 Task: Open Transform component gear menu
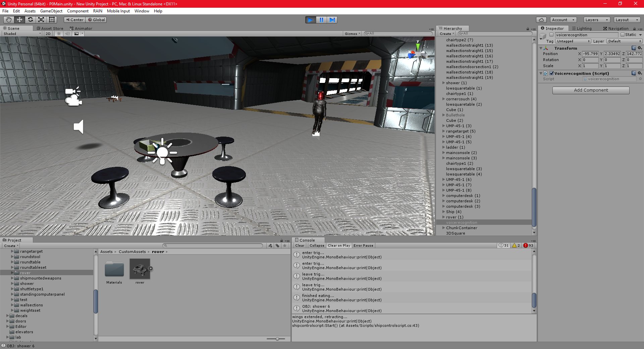click(x=639, y=48)
